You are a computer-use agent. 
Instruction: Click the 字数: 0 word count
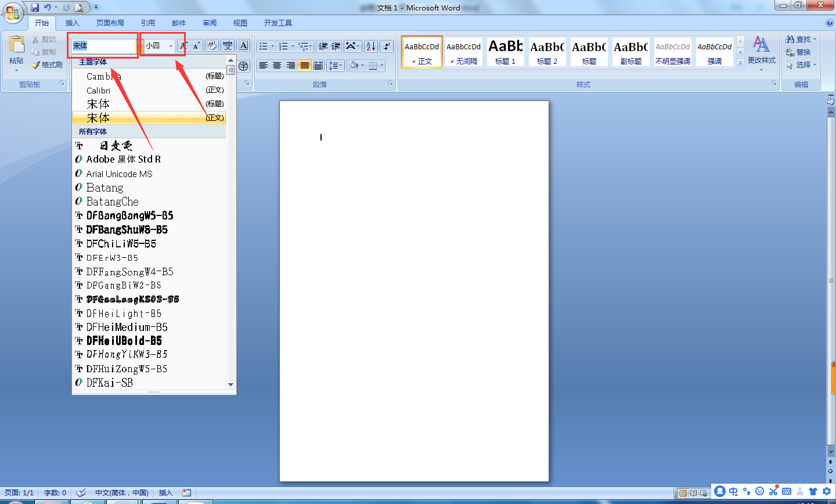point(55,493)
